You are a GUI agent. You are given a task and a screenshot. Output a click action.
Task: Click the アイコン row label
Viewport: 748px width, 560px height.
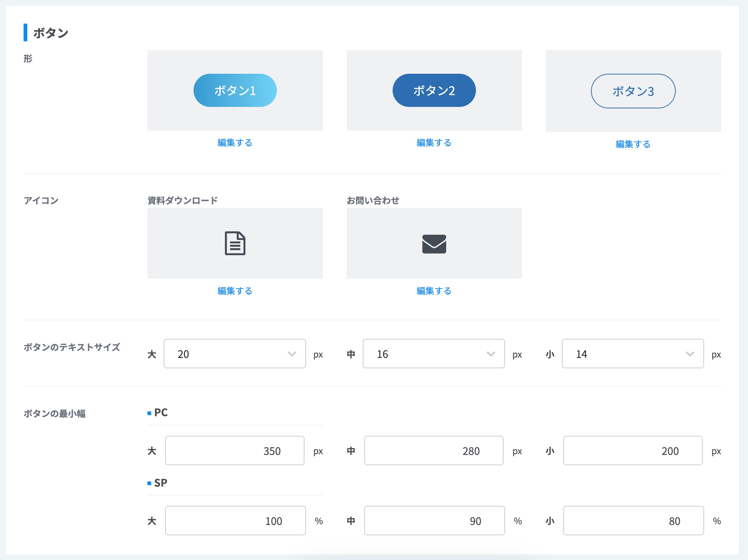[41, 201]
